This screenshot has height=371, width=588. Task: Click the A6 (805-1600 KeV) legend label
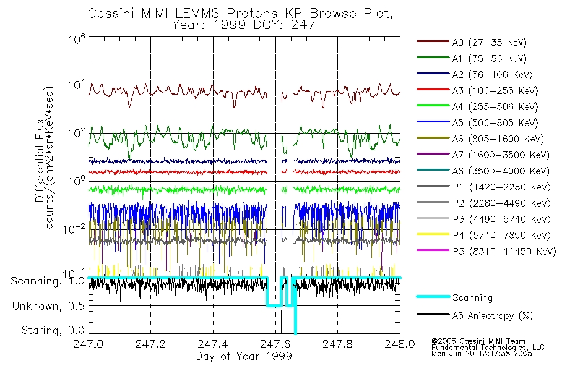coord(498,139)
